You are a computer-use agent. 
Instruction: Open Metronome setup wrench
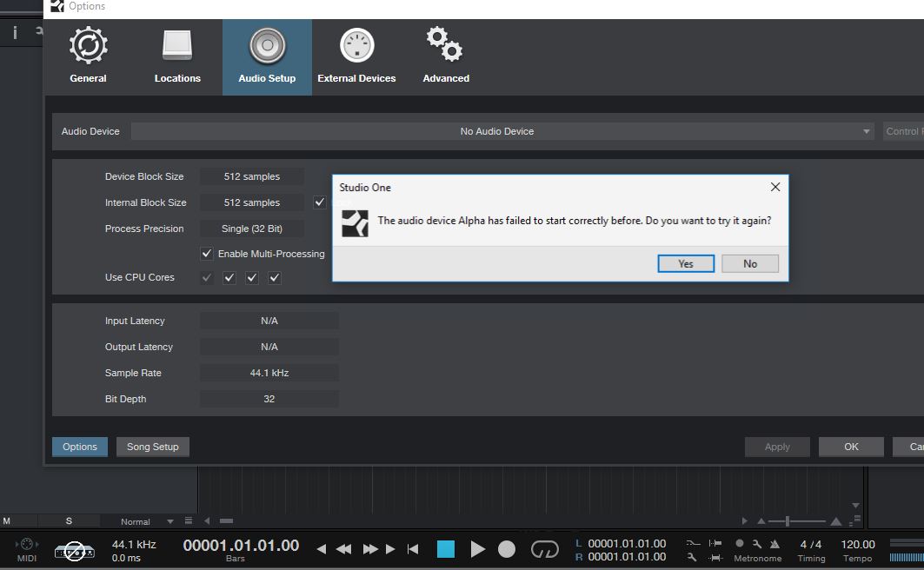[x=756, y=544]
